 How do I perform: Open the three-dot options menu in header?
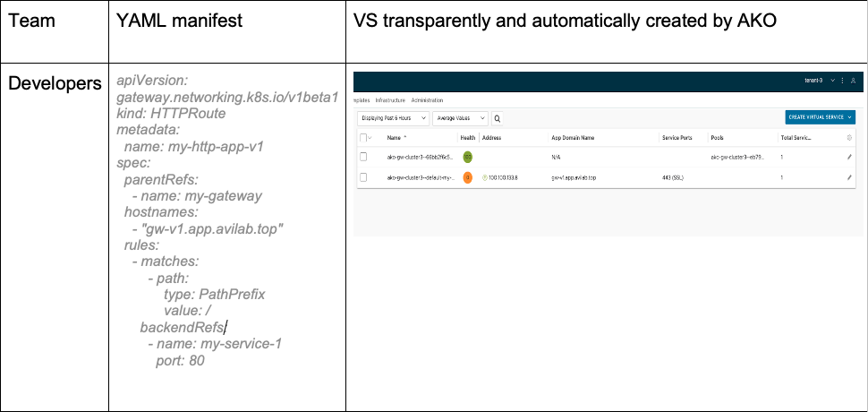click(x=843, y=81)
